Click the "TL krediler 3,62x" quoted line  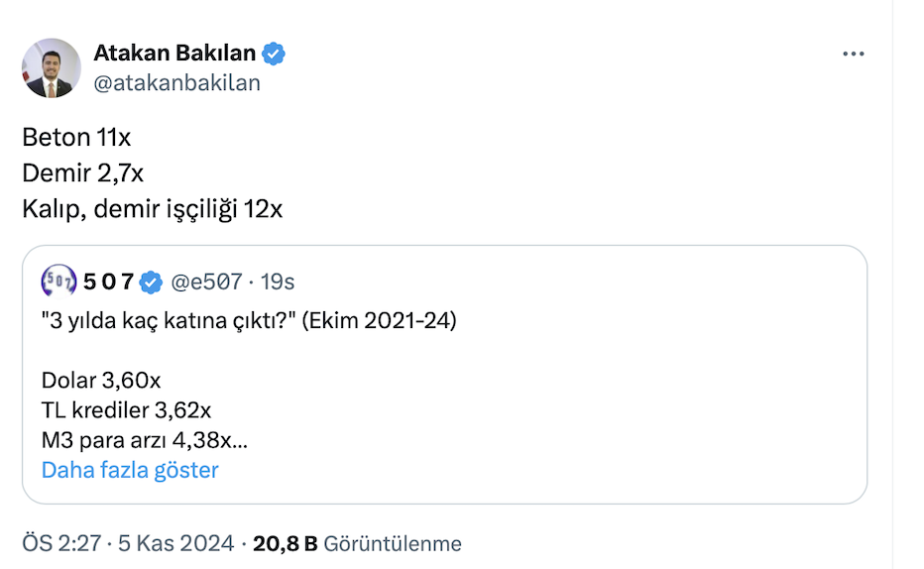click(x=126, y=410)
